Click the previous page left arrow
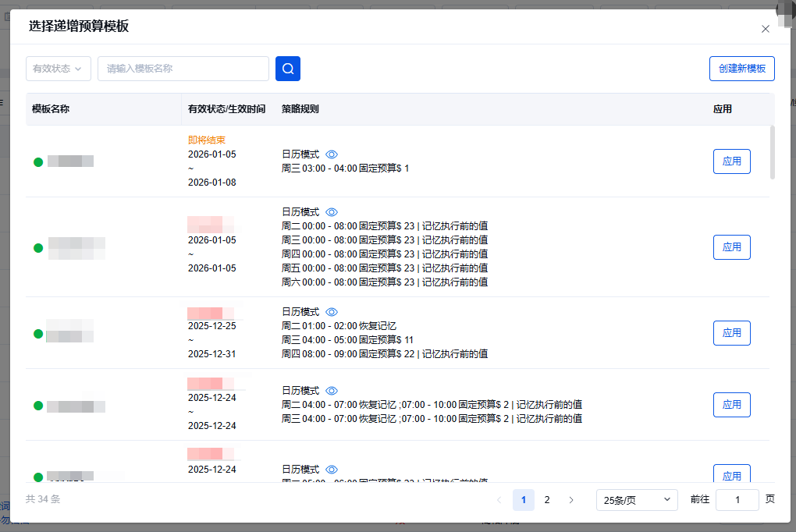796x532 pixels. tap(499, 500)
